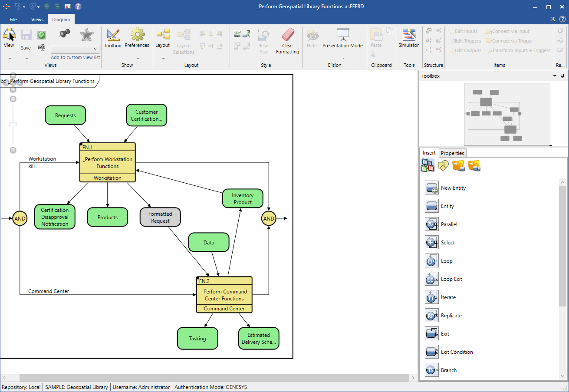
Task: Open the Simulator tool
Action: (408, 38)
